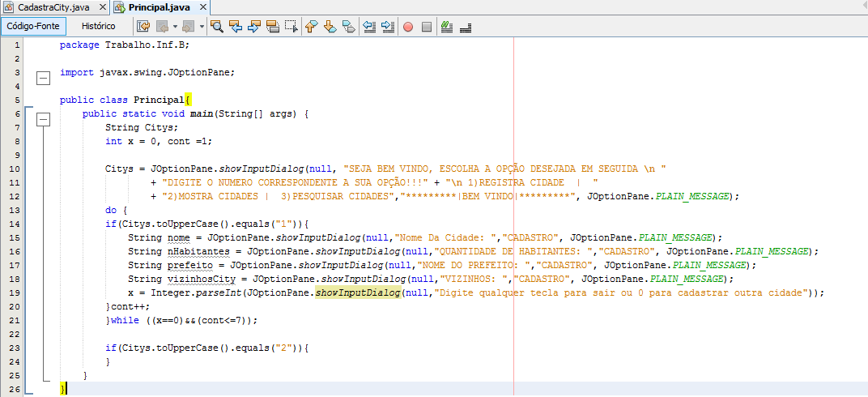The image size is (868, 397).
Task: Open the Back history dropdown arrow
Action: tap(175, 26)
